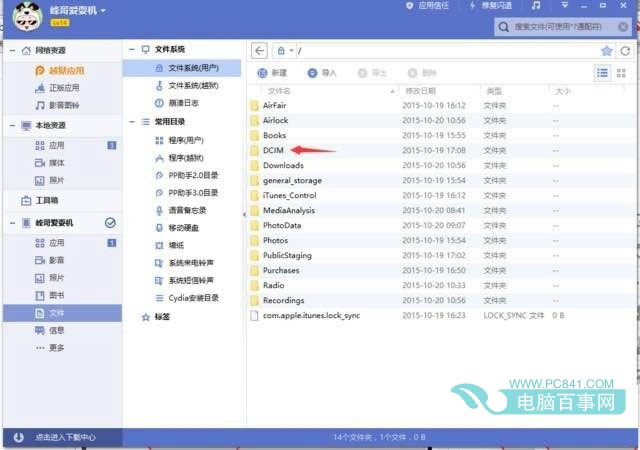This screenshot has height=450, width=640.
Task: Refresh the file list
Action: tap(625, 51)
